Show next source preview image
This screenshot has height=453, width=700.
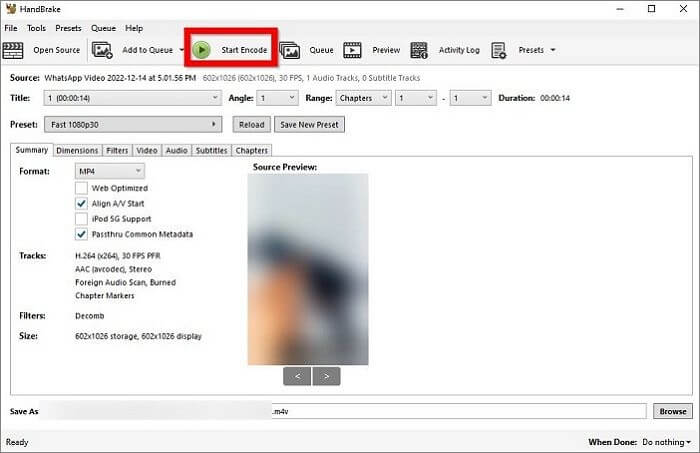[x=326, y=376]
